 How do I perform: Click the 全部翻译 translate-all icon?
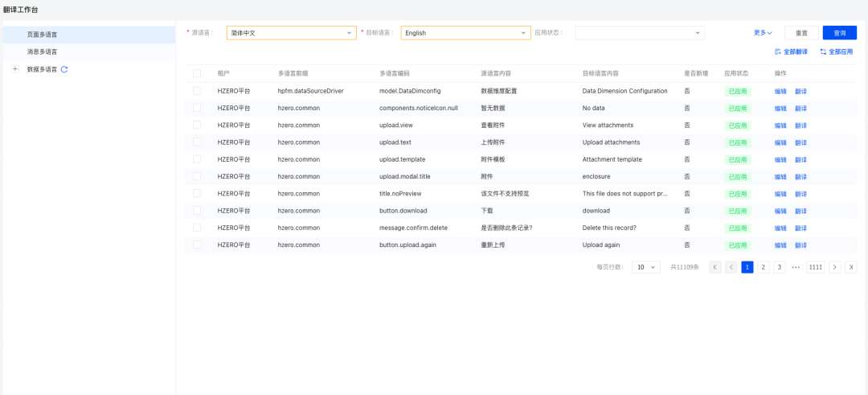tap(778, 51)
